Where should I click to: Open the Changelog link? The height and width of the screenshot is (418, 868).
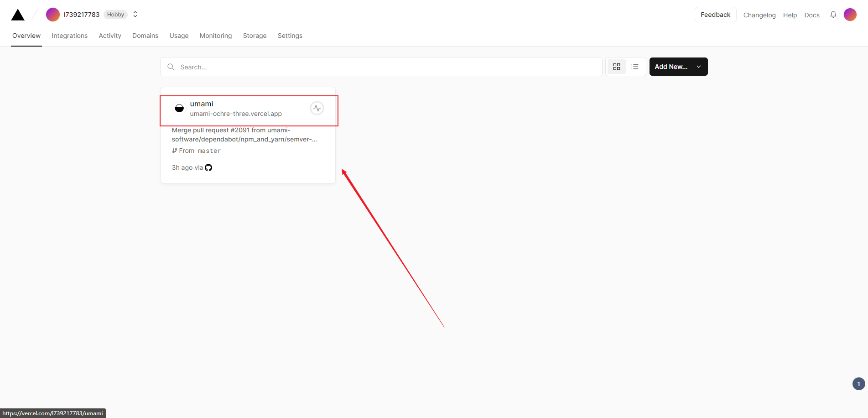click(x=759, y=15)
